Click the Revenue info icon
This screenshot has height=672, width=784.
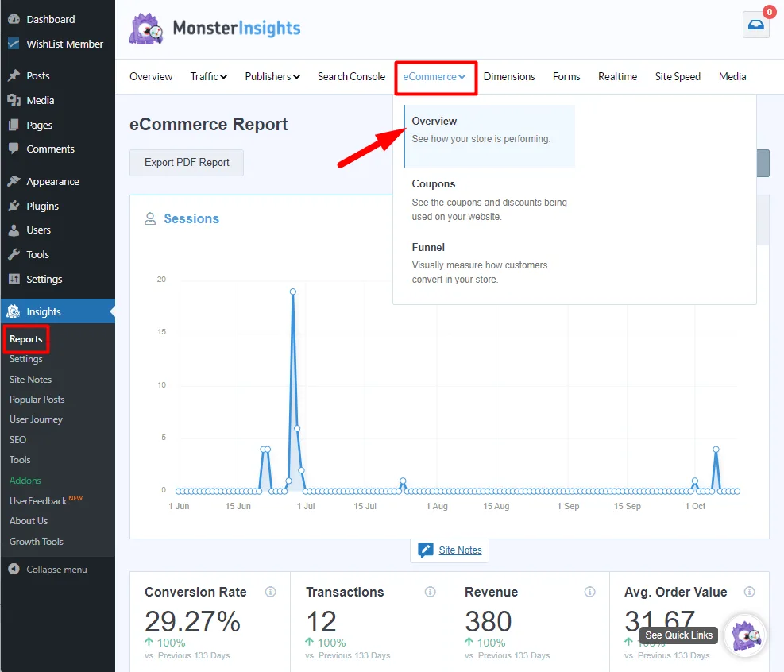(589, 593)
